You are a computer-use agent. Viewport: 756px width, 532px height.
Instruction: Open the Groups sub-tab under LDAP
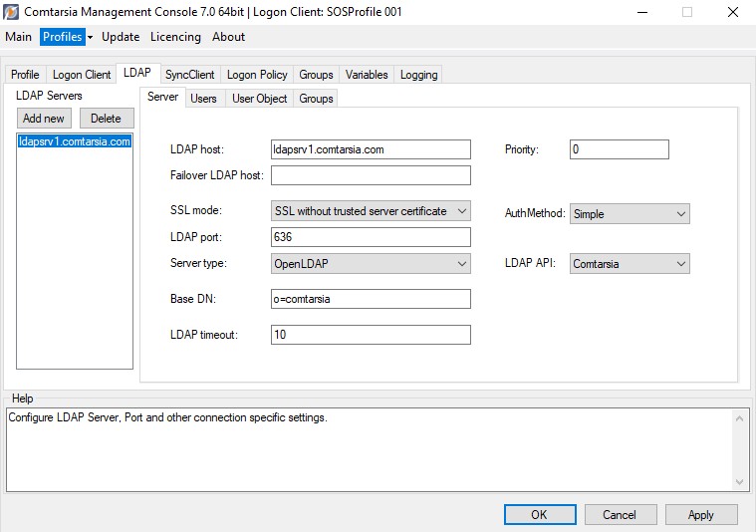point(316,99)
